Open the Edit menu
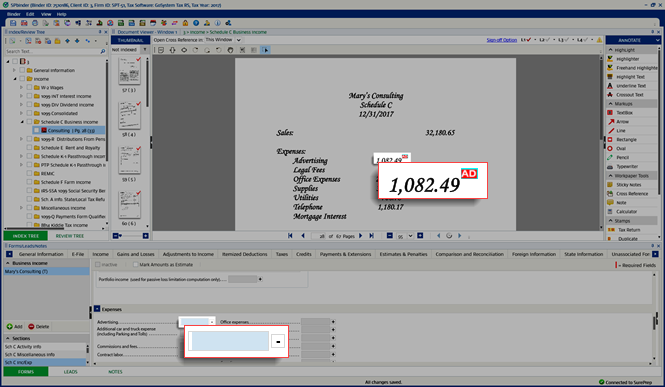Viewport: 665px width, 387px height. click(30, 14)
